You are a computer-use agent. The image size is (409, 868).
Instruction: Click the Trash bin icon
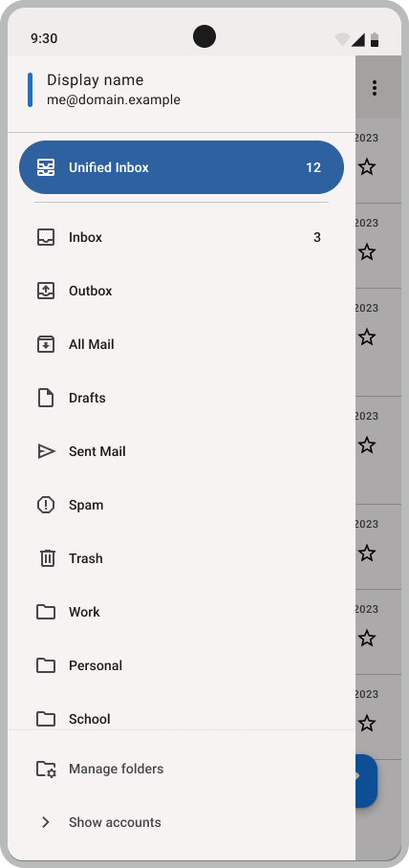pyautogui.click(x=48, y=558)
